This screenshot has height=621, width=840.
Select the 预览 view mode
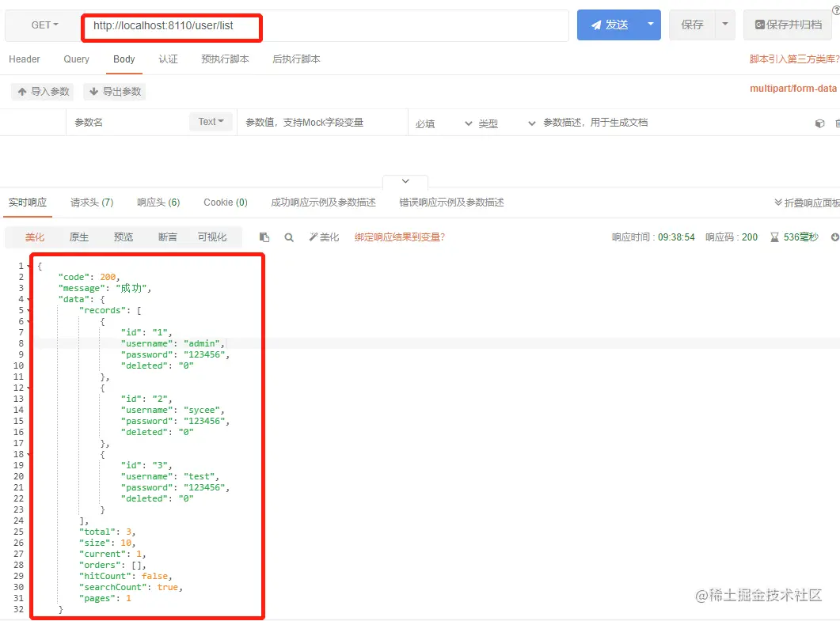click(x=124, y=237)
